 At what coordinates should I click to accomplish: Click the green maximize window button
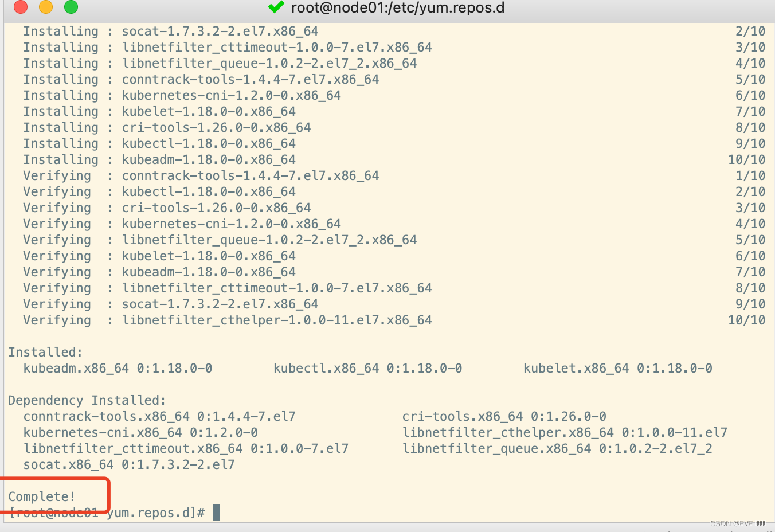(x=71, y=7)
